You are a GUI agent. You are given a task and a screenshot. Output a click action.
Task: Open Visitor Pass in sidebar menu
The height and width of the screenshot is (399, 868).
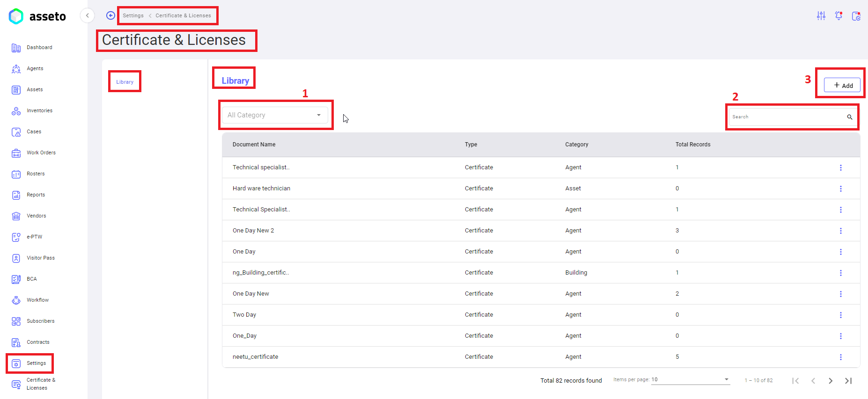point(40,258)
